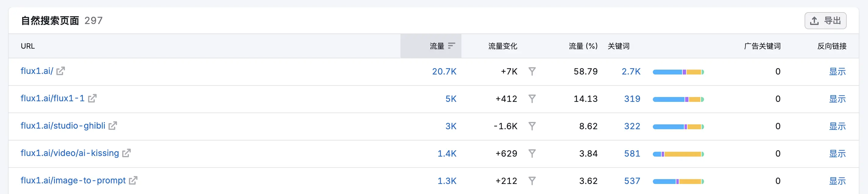Show backlinks (显示) for image-to-prompt row
The width and height of the screenshot is (868, 194).
click(837, 181)
